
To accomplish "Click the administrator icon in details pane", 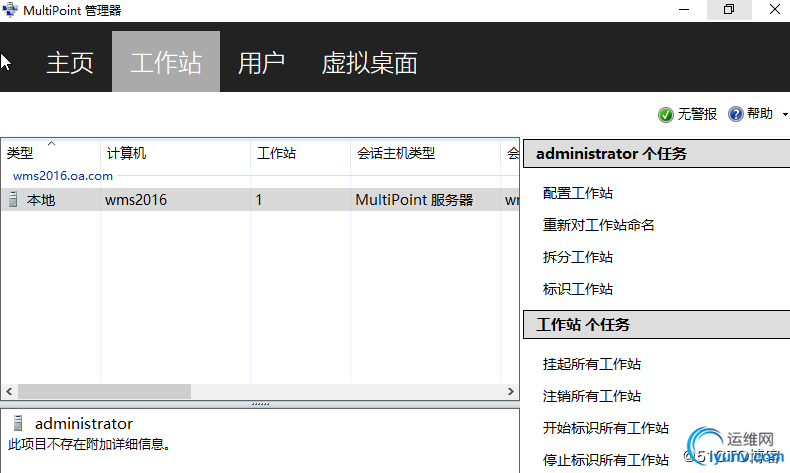I will point(18,423).
